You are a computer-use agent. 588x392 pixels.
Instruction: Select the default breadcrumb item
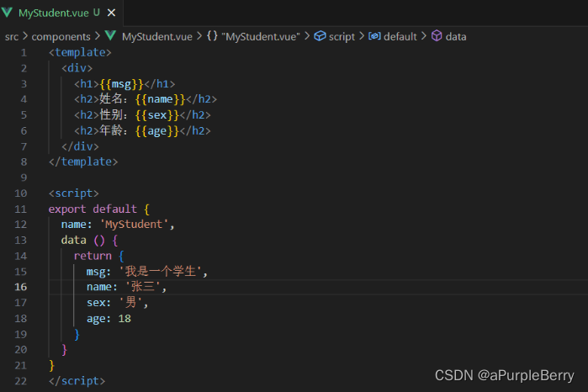click(x=400, y=36)
